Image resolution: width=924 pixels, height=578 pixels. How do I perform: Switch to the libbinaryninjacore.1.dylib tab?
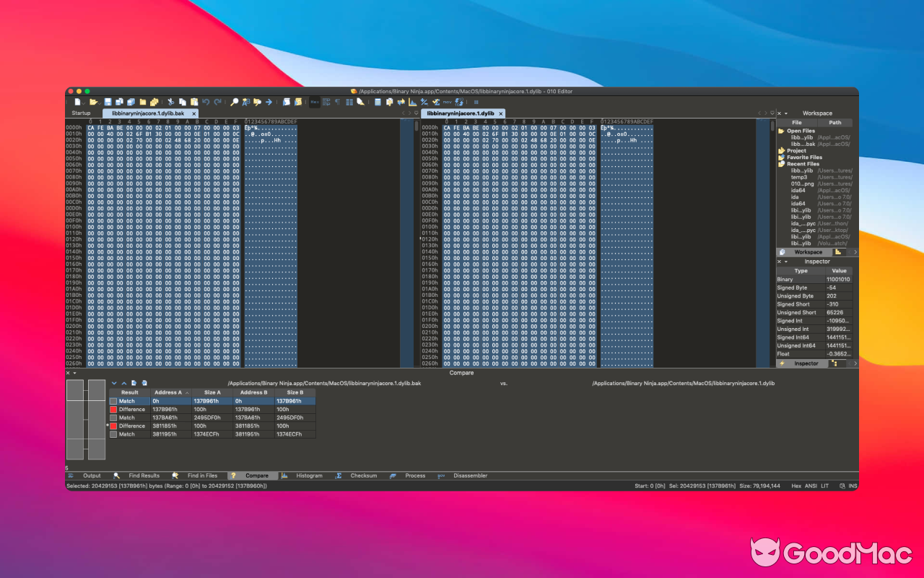tap(462, 113)
